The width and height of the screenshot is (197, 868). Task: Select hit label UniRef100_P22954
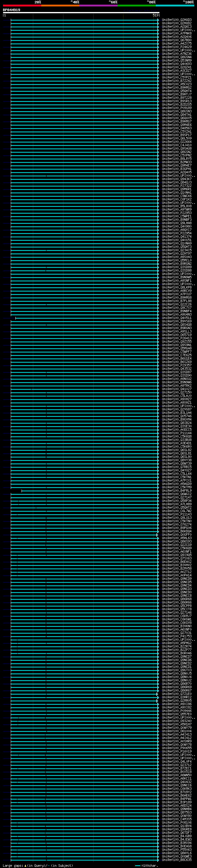[177, 233]
